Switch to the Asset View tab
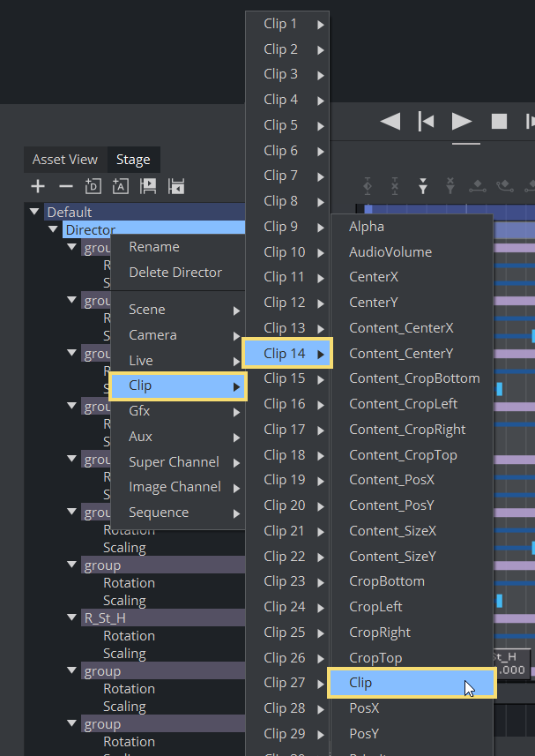 [x=64, y=160]
